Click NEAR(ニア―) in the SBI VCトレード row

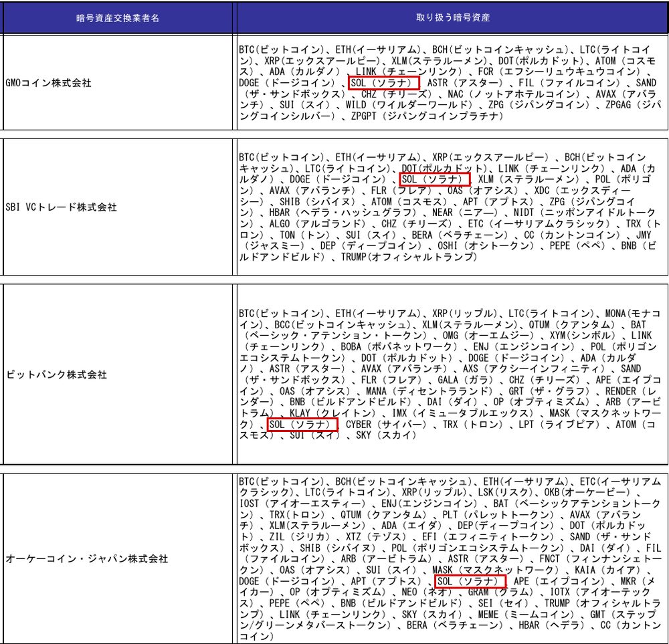click(465, 213)
